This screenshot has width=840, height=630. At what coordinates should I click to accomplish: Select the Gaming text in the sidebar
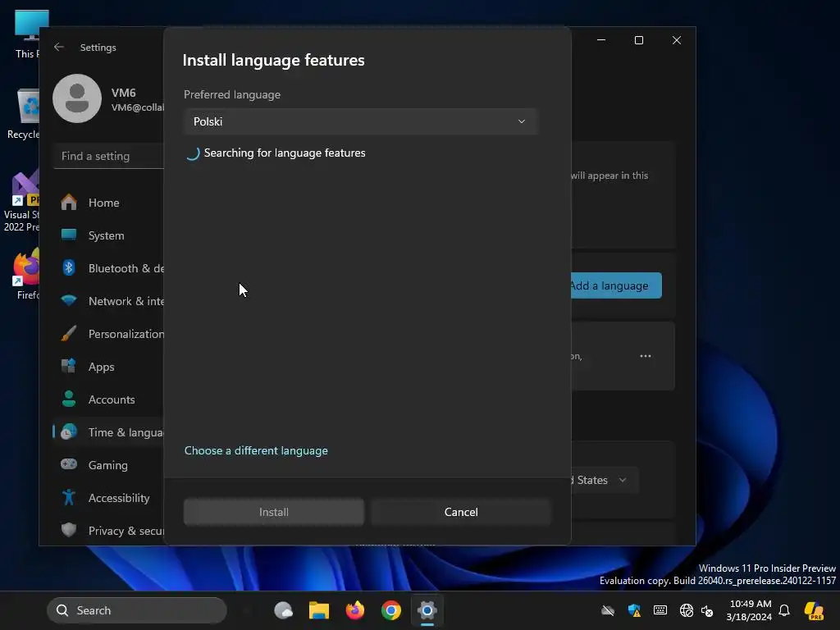(x=107, y=466)
